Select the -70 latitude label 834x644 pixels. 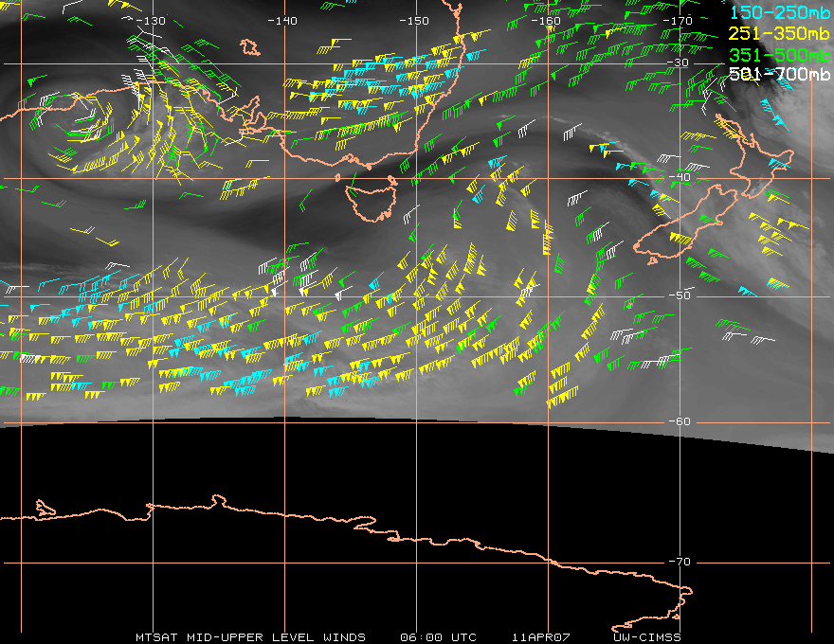click(x=680, y=562)
